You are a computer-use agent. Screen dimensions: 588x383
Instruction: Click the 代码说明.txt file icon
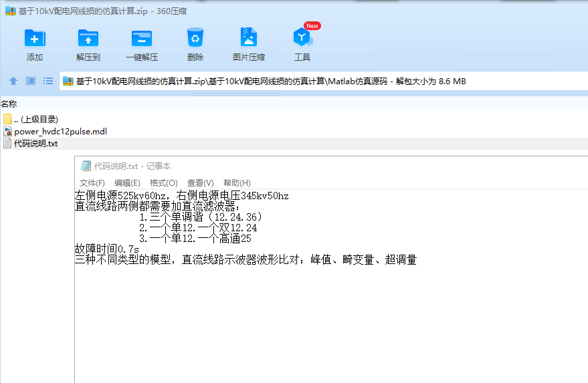tap(7, 143)
